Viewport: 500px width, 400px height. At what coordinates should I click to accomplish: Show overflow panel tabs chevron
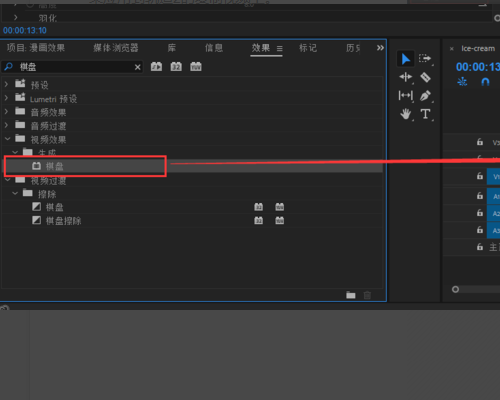point(380,48)
